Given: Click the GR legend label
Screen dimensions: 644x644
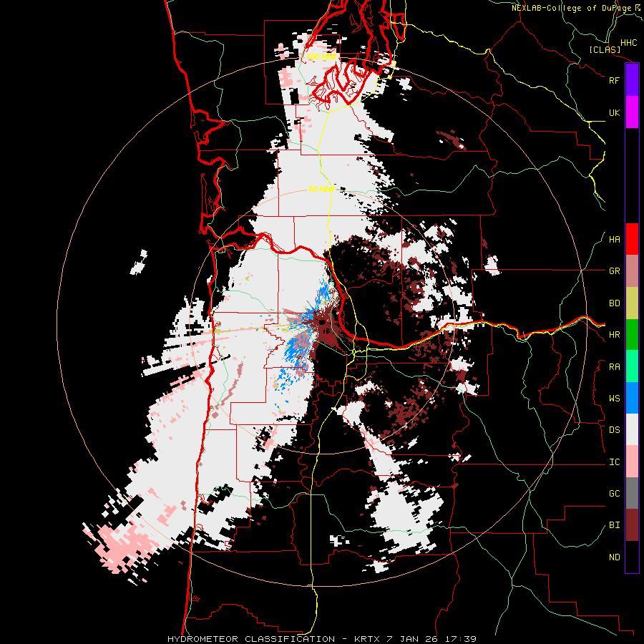Looking at the screenshot, I should 614,271.
